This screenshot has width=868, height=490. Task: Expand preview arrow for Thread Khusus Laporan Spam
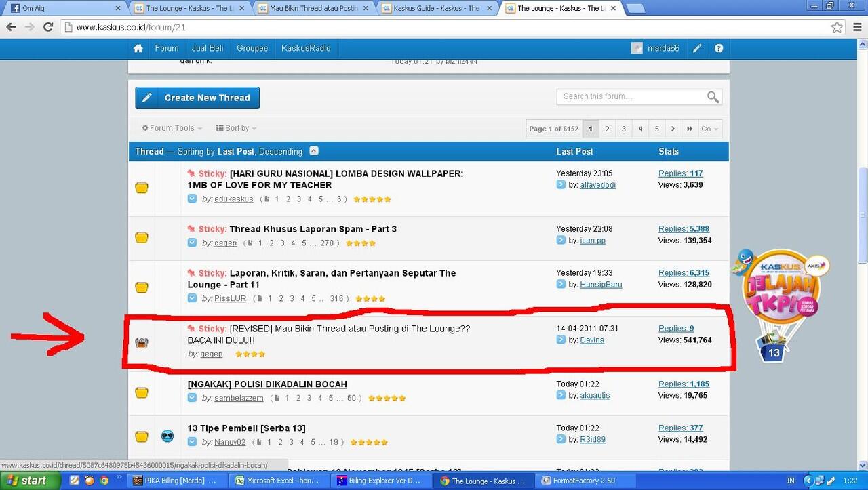[x=193, y=243]
